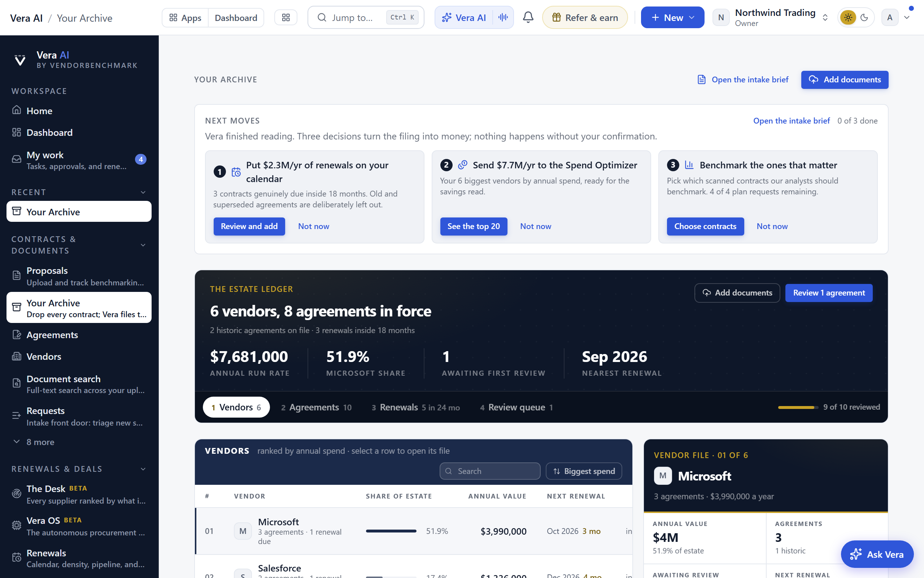Collapse the Renewals & Deals section
This screenshot has height=578, width=924.
coord(143,469)
